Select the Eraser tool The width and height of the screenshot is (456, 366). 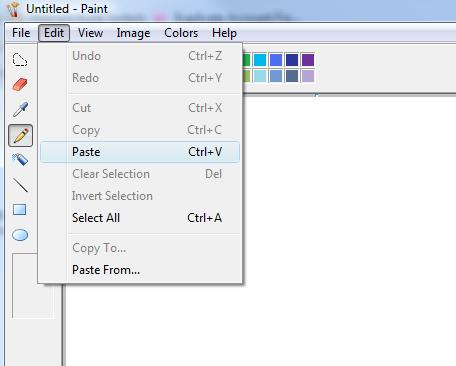tap(20, 85)
